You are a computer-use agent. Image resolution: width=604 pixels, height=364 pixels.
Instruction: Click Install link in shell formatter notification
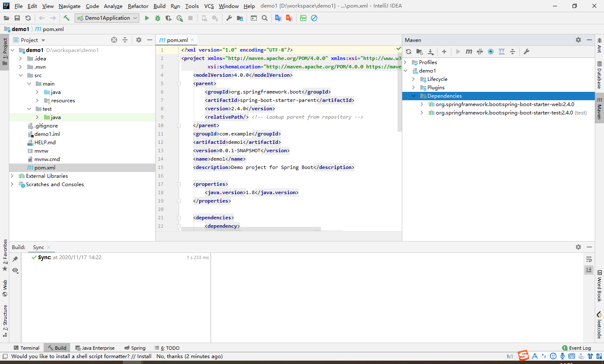point(144,356)
